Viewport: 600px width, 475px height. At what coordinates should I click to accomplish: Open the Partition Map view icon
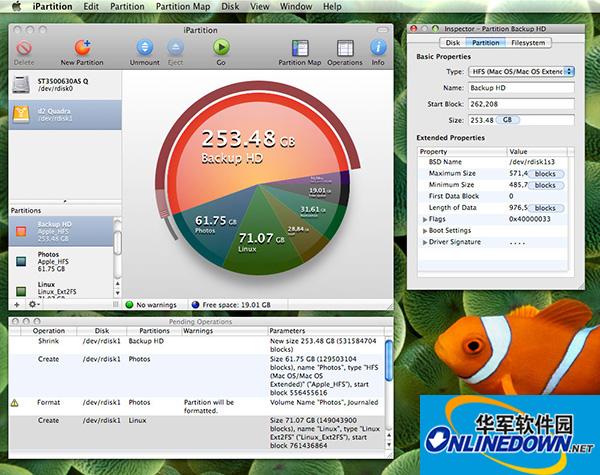(x=298, y=48)
